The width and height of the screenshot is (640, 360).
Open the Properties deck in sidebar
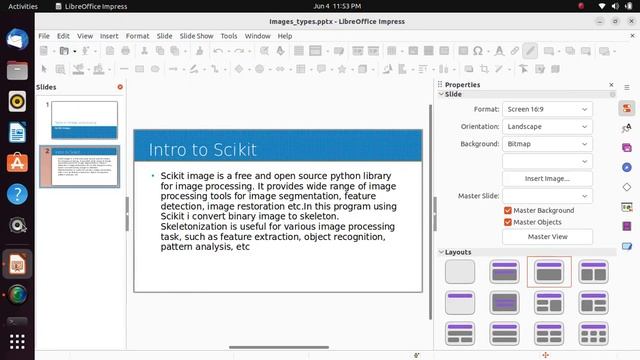pyautogui.click(x=627, y=109)
